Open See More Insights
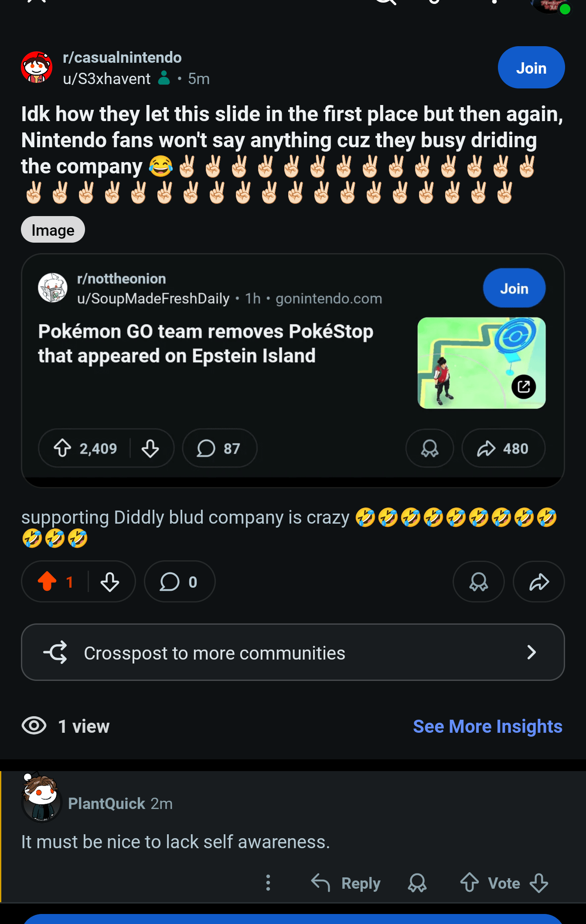The image size is (586, 924). pyautogui.click(x=487, y=726)
